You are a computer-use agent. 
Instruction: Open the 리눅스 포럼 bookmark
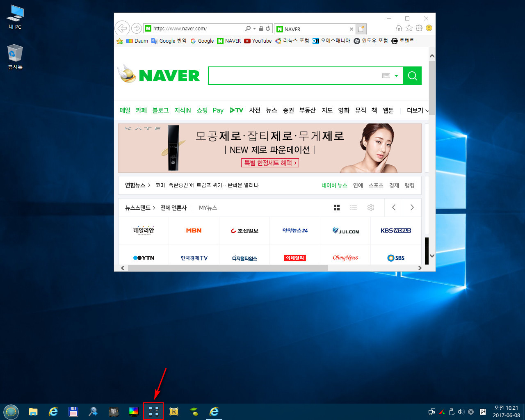click(292, 41)
